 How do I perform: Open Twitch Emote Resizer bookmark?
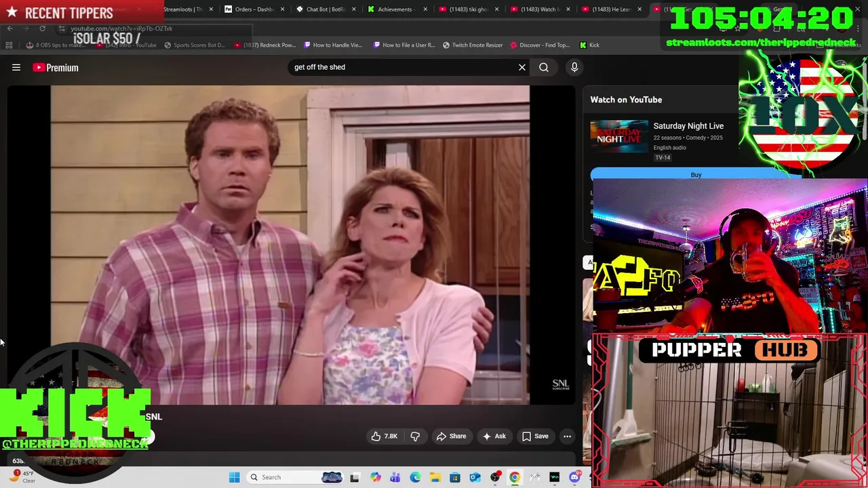point(473,45)
